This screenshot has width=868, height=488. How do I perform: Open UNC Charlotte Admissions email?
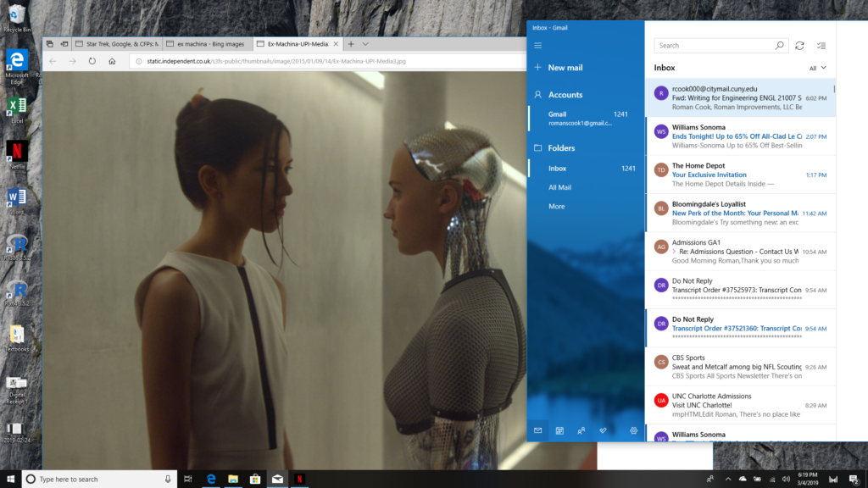point(740,405)
